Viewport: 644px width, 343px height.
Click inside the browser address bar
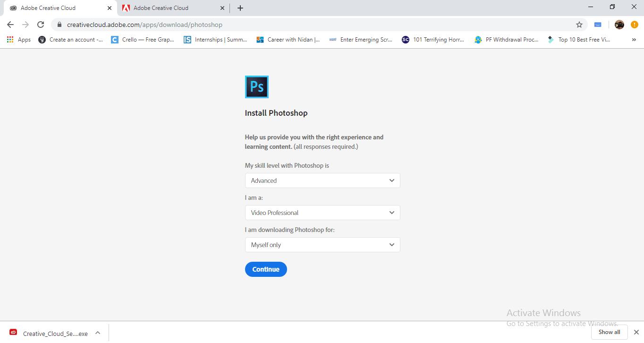[283, 25]
